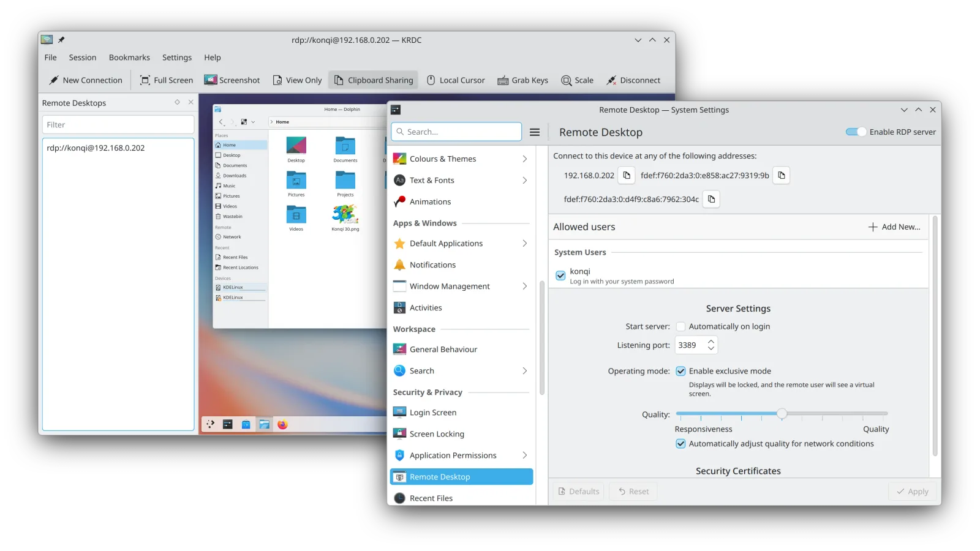Uncheck the konqi system user checkbox
Screen dimensions: 980x551
pos(560,275)
